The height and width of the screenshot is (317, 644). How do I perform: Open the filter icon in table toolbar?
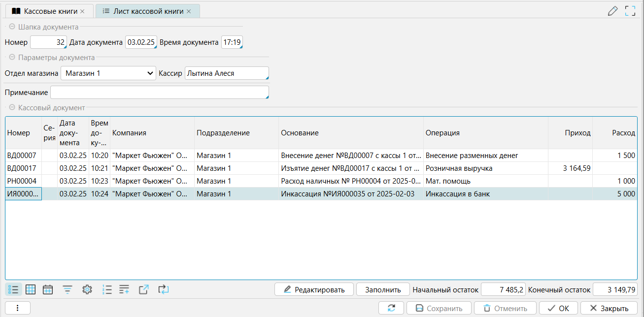pos(68,289)
